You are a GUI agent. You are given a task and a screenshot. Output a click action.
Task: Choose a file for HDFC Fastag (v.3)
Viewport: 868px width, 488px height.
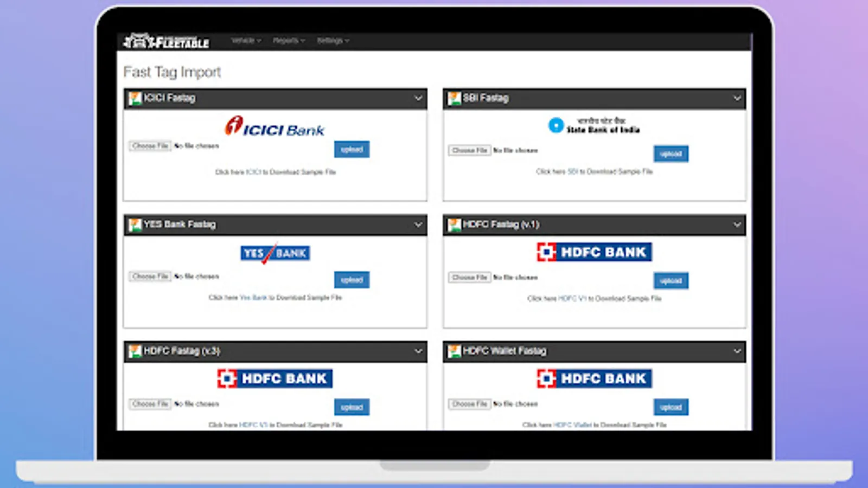click(x=150, y=404)
